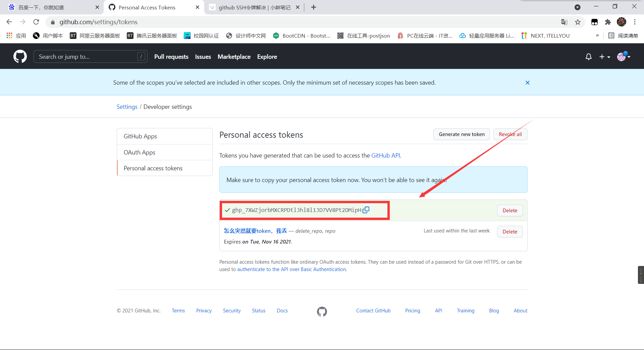Image resolution: width=644 pixels, height=350 pixels.
Task: Open the translate page icon
Action: coord(564,22)
